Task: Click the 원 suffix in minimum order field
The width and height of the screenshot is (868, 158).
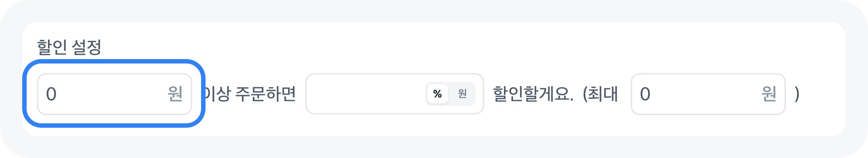Action: coord(175,94)
